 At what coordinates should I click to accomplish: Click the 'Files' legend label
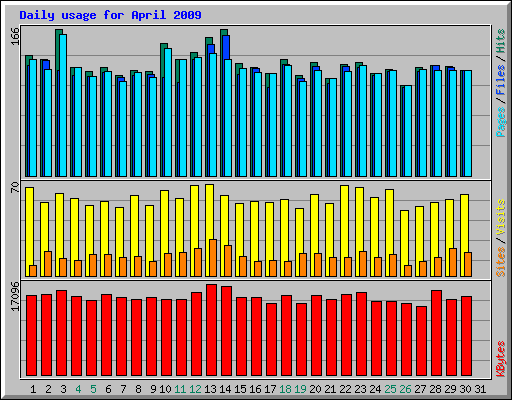tap(501, 80)
